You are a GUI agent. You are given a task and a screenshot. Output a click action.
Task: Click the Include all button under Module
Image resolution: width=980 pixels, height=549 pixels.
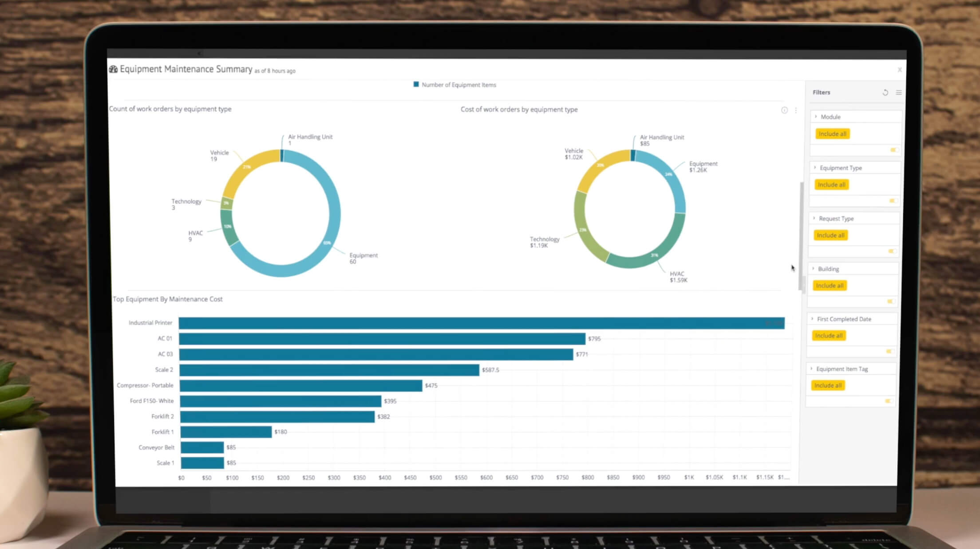tap(832, 133)
